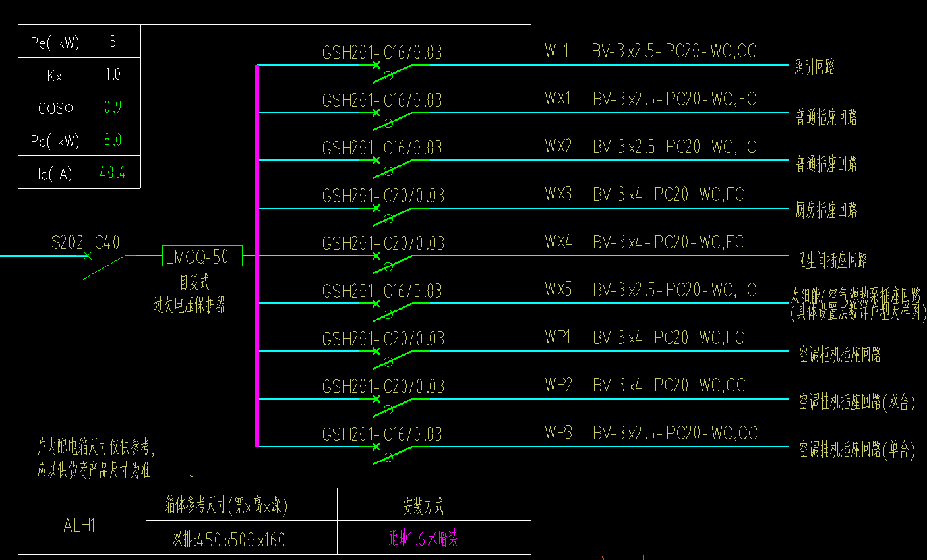
Task: Select the 过欠电压保护器 label
Action: 190,305
